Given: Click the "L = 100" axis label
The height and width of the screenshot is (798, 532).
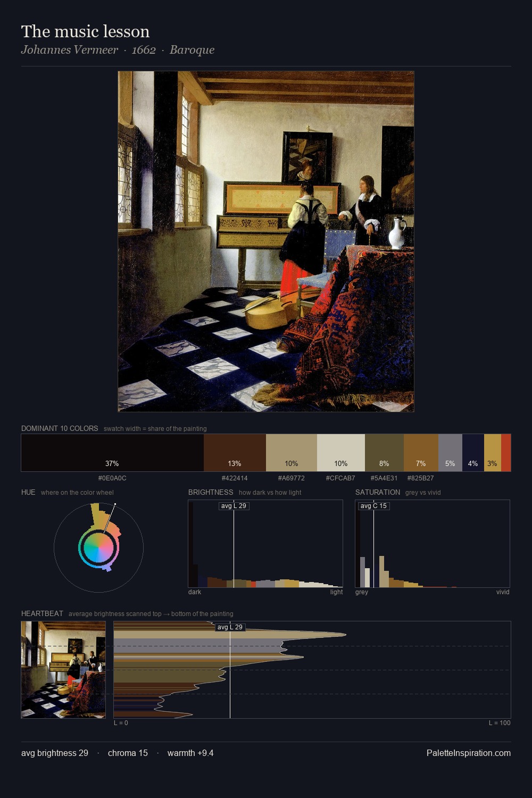Looking at the screenshot, I should (x=500, y=723).
